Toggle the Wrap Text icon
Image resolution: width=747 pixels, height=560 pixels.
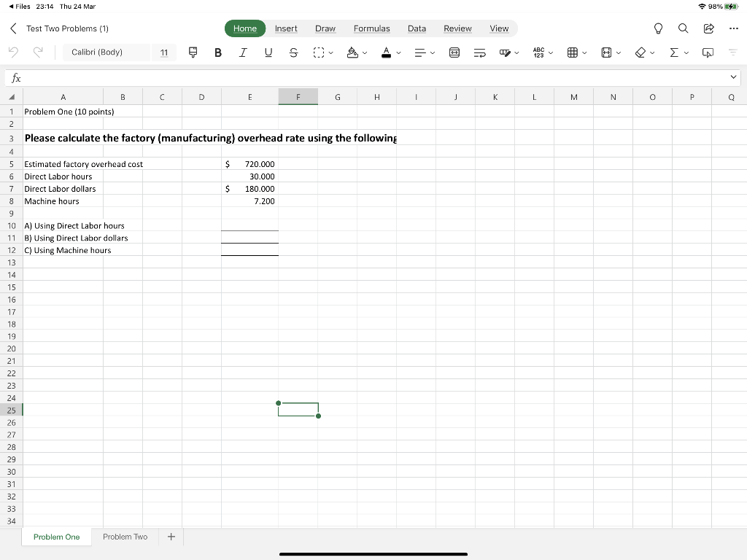[480, 52]
